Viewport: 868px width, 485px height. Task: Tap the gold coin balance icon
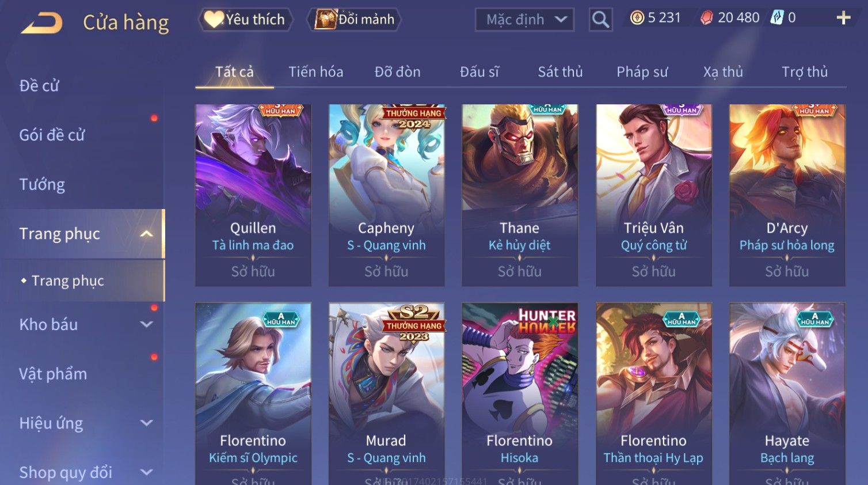(x=637, y=18)
